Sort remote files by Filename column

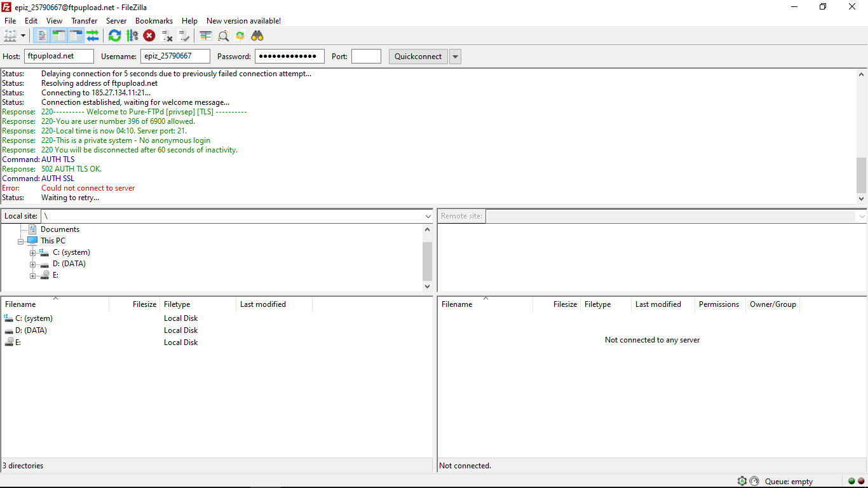click(x=485, y=304)
